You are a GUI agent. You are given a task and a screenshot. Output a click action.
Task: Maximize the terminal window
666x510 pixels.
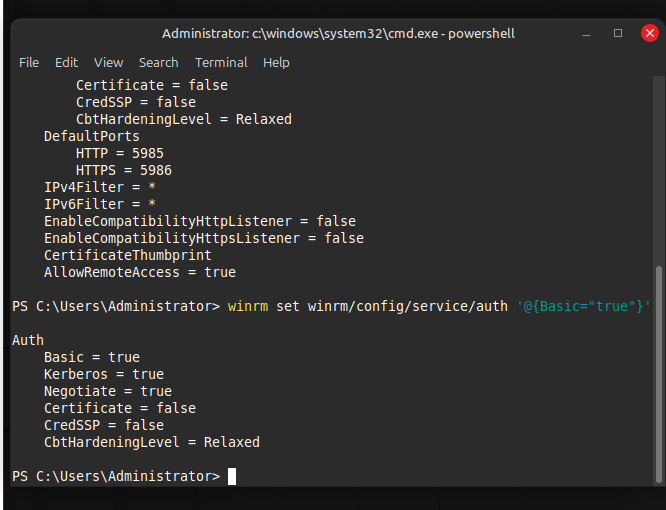617,33
